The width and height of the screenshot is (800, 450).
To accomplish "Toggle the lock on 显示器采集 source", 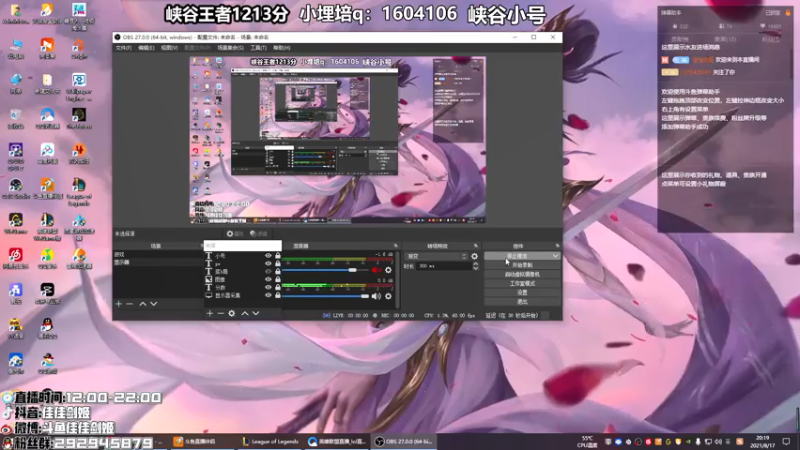I will [x=278, y=295].
